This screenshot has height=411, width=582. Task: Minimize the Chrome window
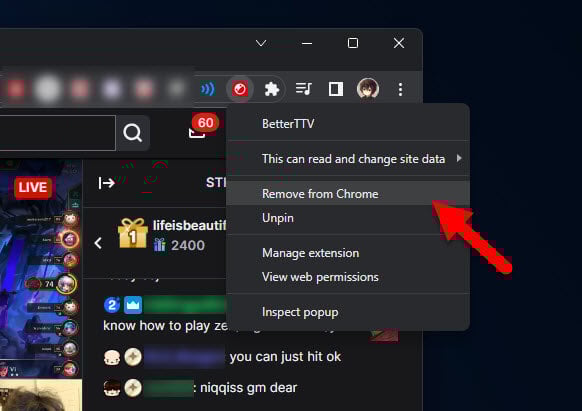[307, 43]
